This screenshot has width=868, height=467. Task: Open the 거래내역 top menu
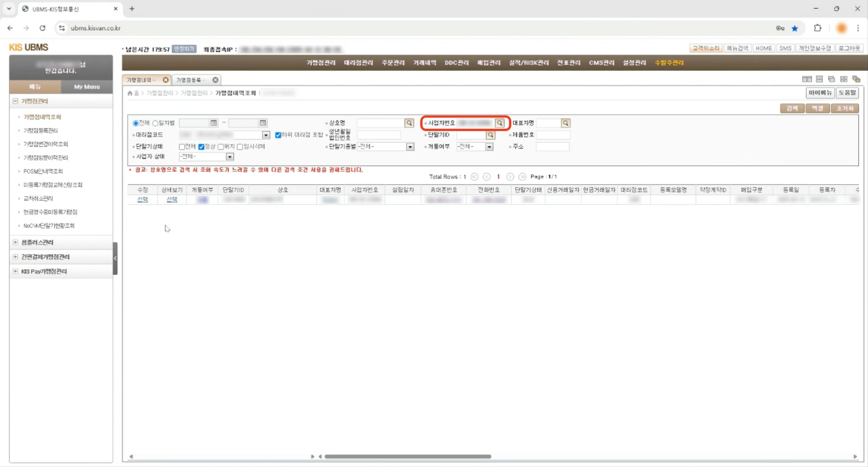click(x=424, y=63)
